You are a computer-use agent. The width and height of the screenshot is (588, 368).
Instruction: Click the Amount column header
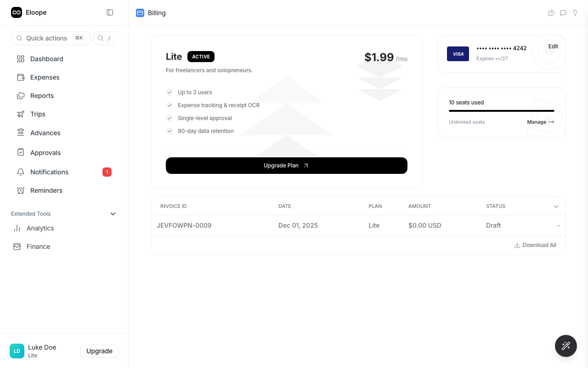419,206
